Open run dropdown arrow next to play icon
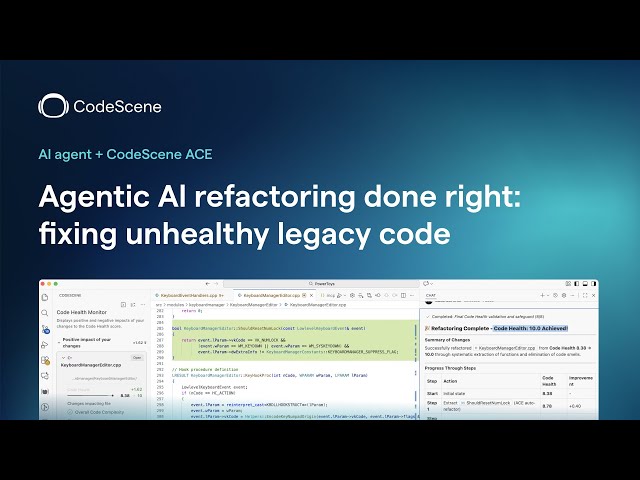 [x=344, y=295]
